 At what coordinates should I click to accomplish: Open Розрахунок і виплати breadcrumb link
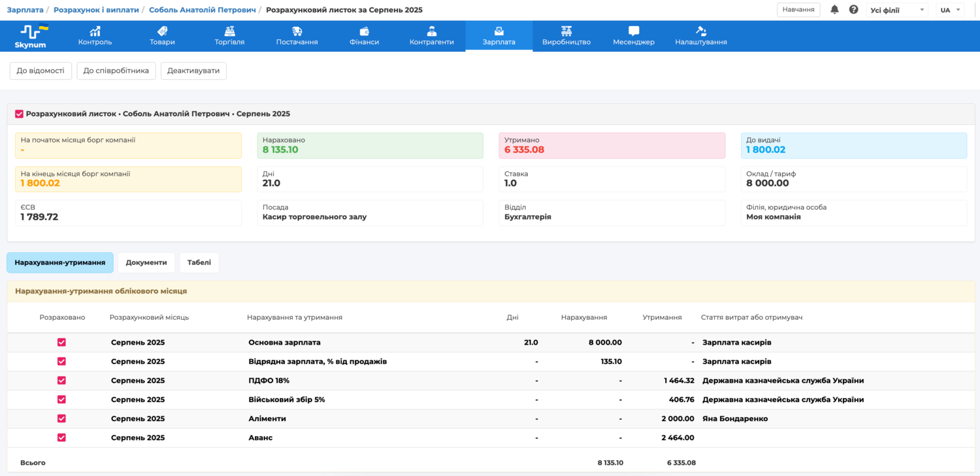click(96, 10)
